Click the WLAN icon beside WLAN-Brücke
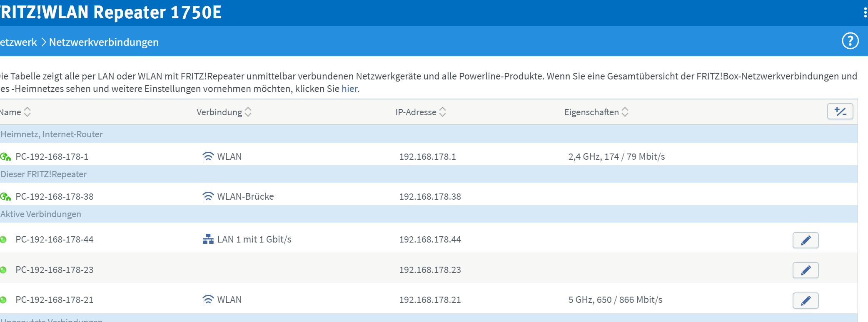Image resolution: width=868 pixels, height=322 pixels. point(208,196)
